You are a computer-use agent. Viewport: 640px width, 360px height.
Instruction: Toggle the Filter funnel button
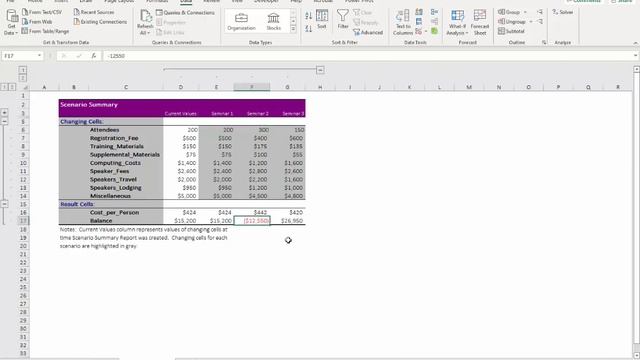(x=343, y=20)
